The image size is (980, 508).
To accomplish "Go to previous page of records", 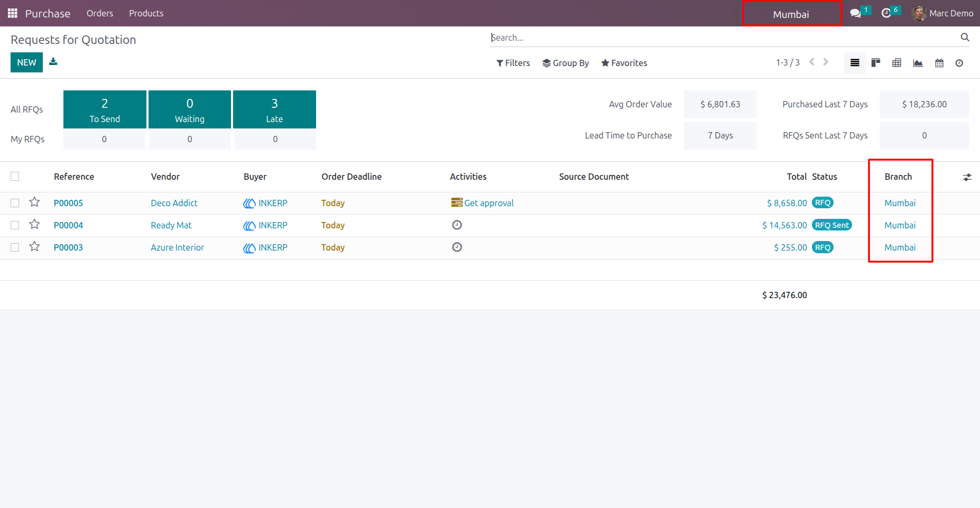I will pyautogui.click(x=812, y=62).
